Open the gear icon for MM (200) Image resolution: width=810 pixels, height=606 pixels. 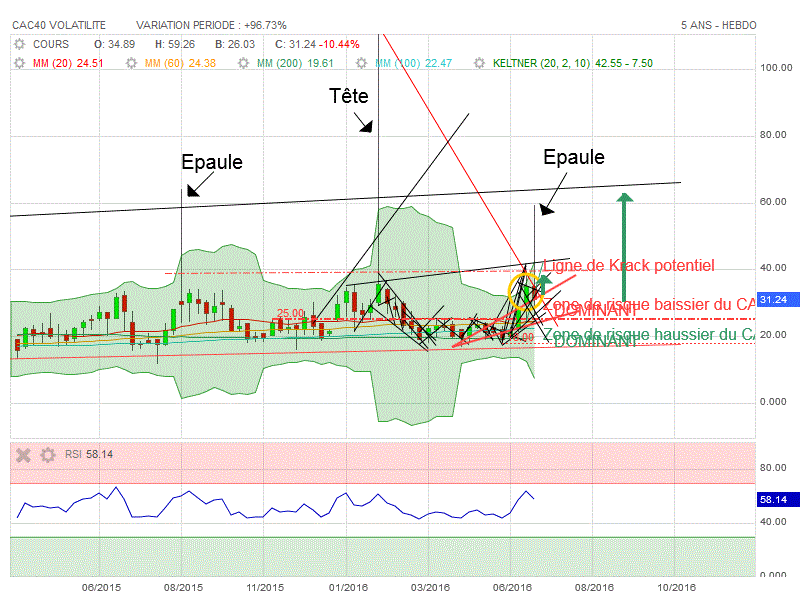[243, 63]
